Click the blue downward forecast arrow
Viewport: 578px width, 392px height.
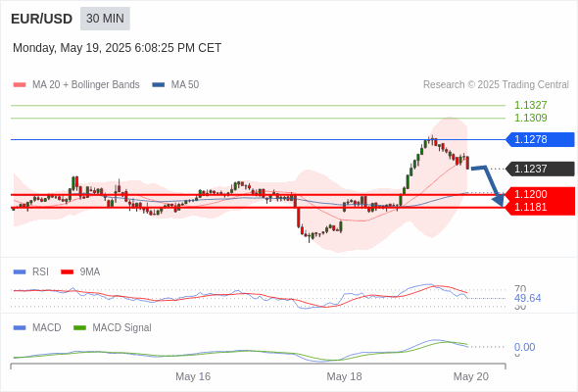tap(488, 185)
